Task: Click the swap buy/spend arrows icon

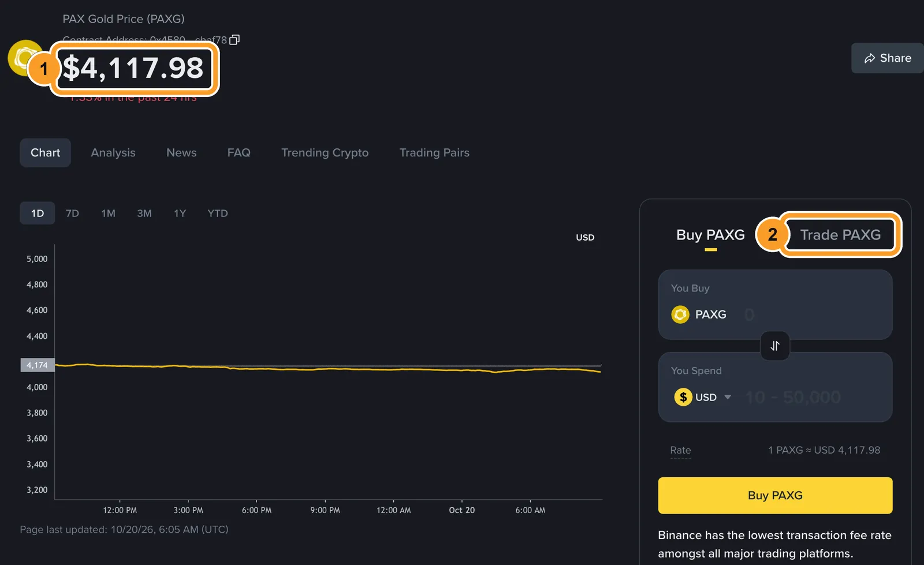Action: [x=775, y=346]
